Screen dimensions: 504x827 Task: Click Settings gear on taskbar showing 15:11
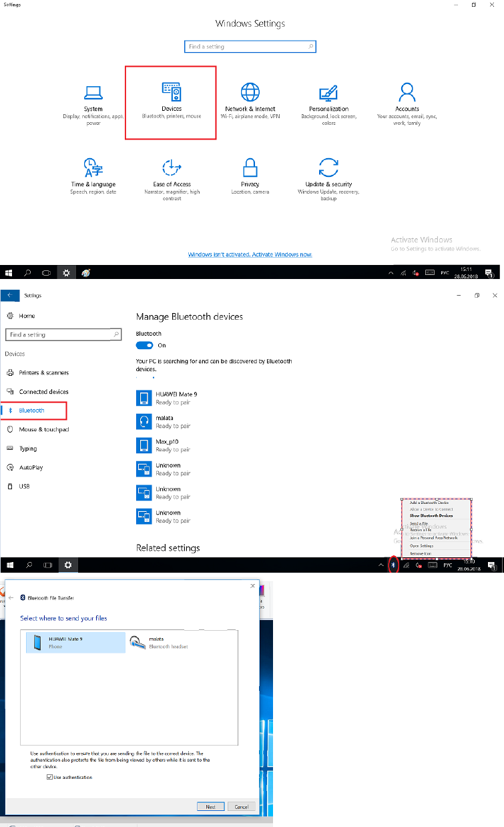coord(66,272)
